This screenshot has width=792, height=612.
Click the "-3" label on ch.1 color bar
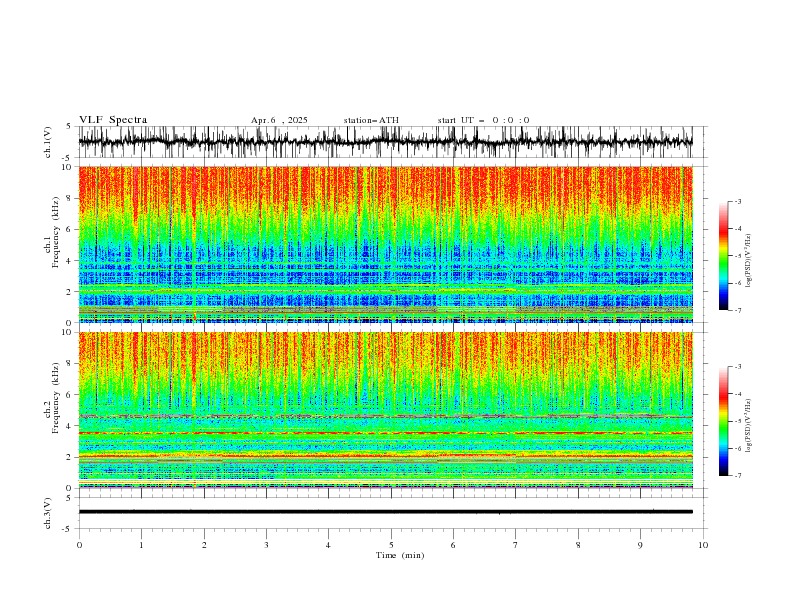point(738,201)
